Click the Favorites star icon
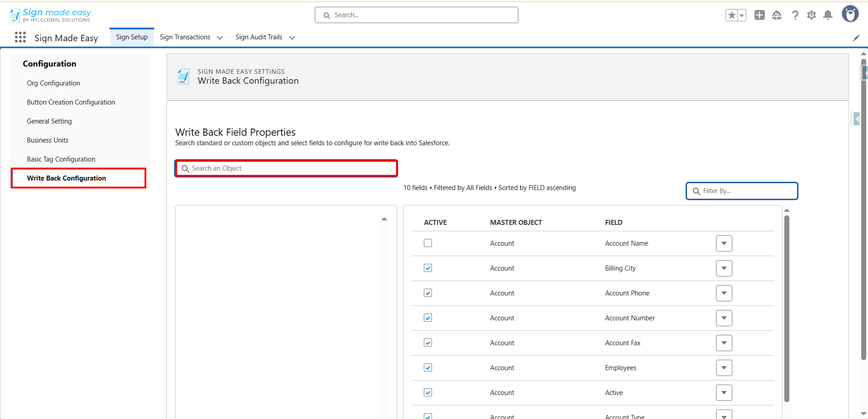868x419 pixels. [731, 15]
